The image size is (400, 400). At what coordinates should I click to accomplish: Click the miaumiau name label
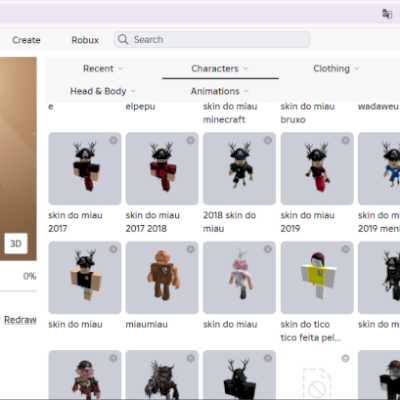click(x=147, y=324)
